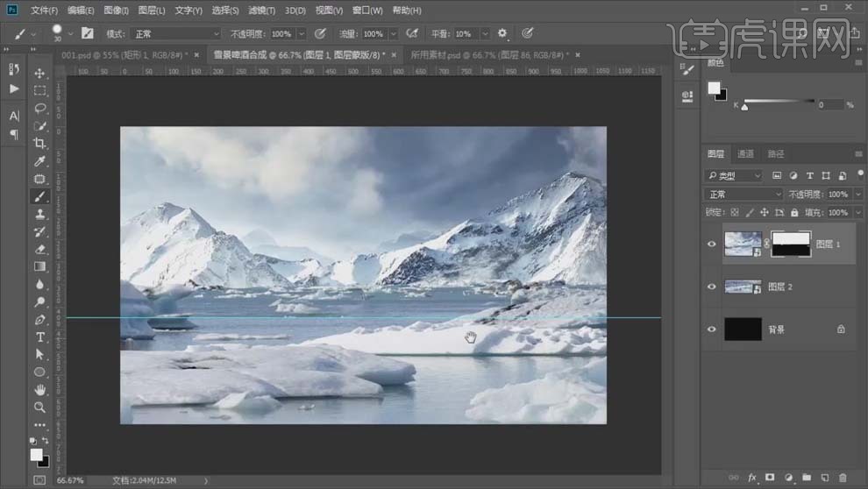868x489 pixels.
Task: Open the 滤镜(T) menu
Action: coord(261,11)
